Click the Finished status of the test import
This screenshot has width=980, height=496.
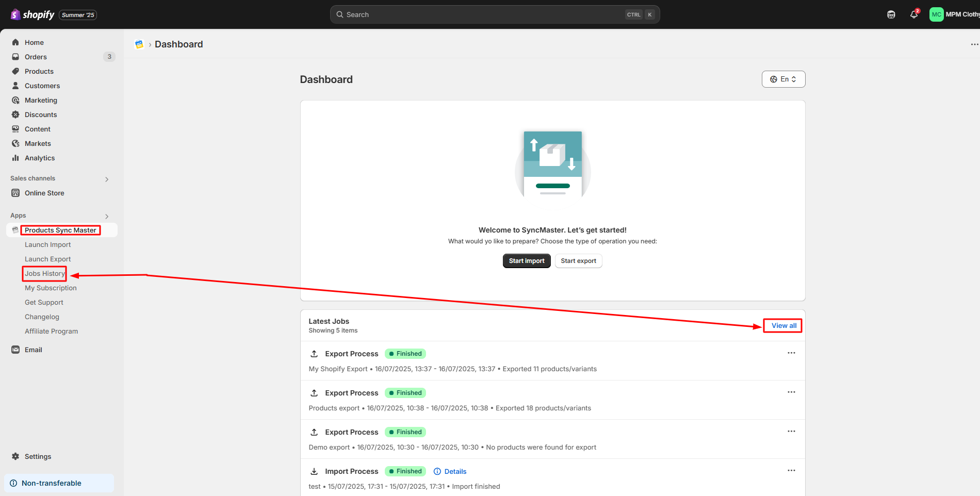coord(405,471)
